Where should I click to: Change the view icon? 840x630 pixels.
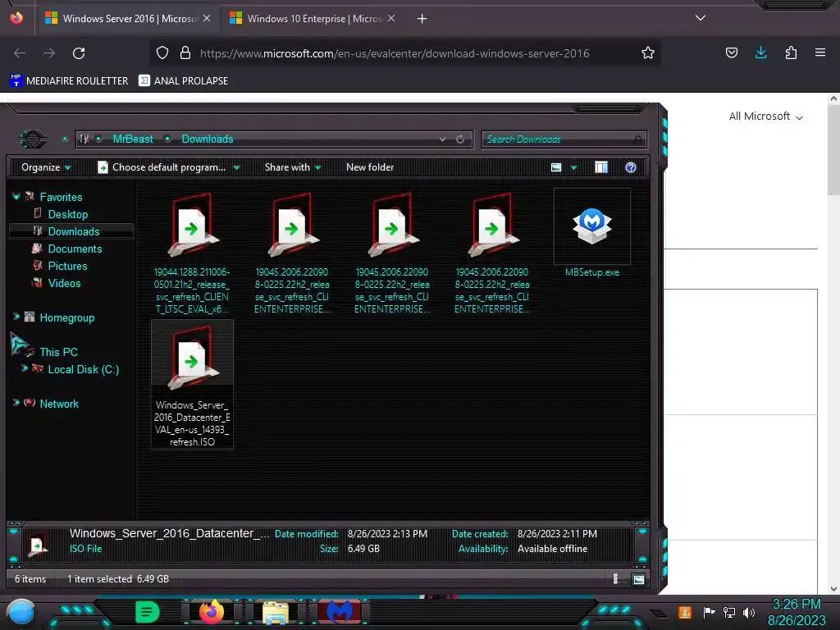556,167
